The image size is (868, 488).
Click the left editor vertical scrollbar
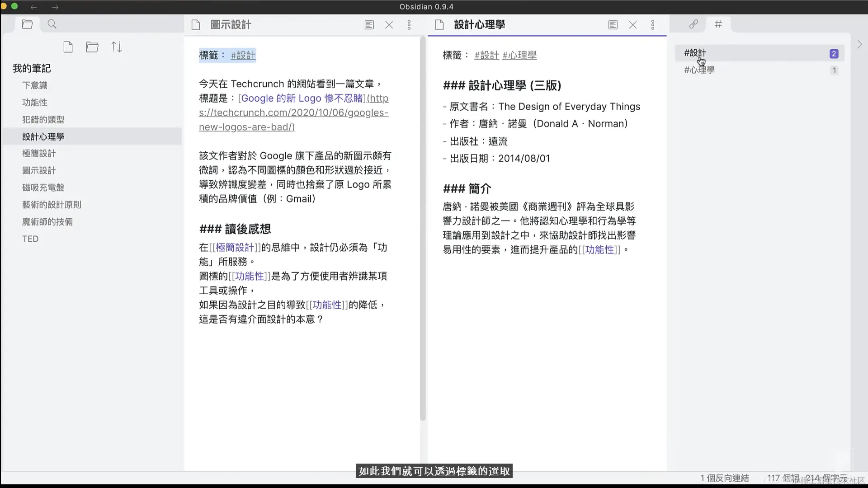(x=423, y=226)
